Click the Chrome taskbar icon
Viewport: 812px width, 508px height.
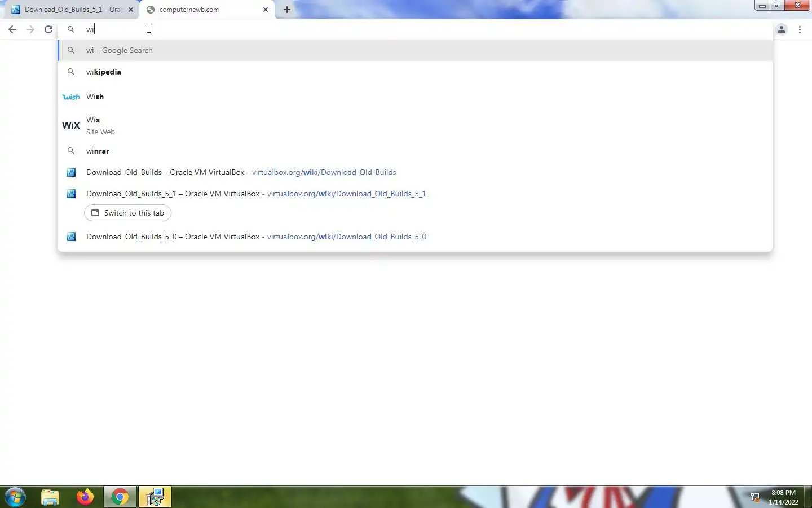120,497
